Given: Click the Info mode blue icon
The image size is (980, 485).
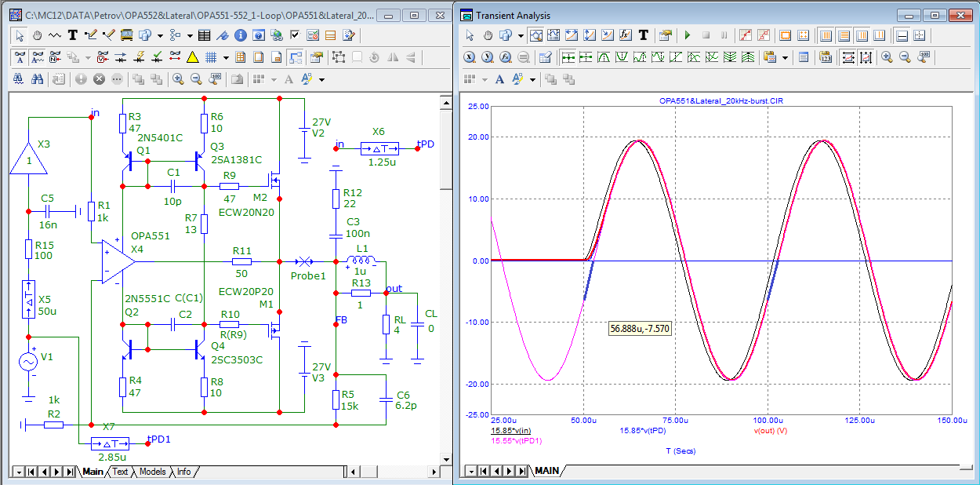Looking at the screenshot, I should [x=240, y=35].
